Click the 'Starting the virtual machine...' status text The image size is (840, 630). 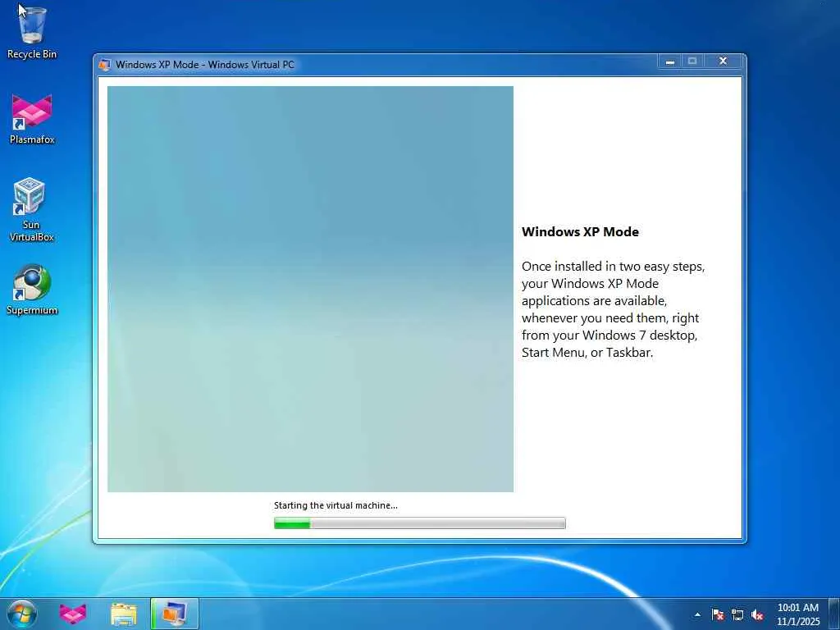pyautogui.click(x=336, y=505)
